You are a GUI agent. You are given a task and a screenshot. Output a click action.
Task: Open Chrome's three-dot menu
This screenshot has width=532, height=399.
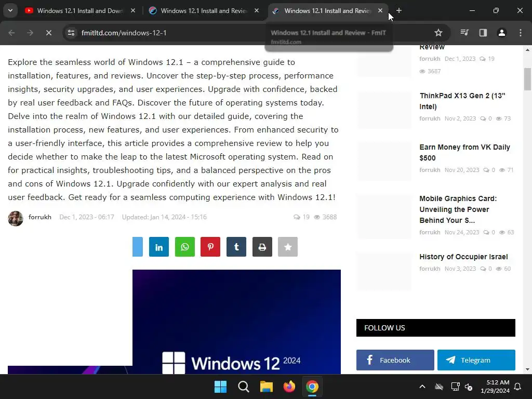click(521, 33)
